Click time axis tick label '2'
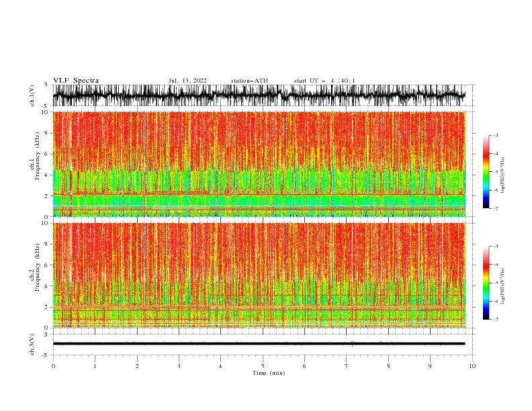 pos(137,366)
